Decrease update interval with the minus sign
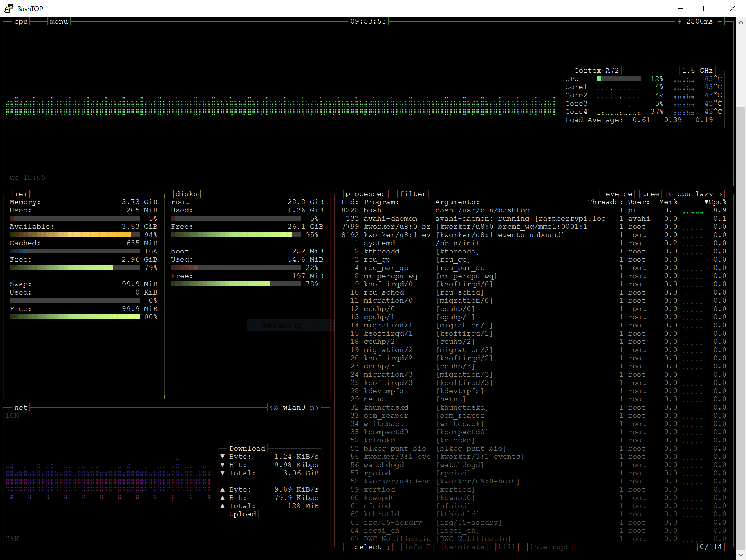 [719, 21]
